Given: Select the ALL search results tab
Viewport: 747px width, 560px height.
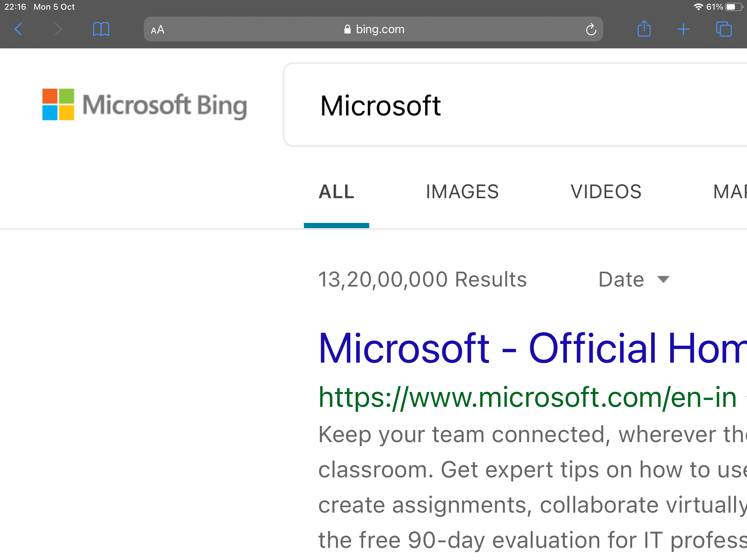Looking at the screenshot, I should [336, 191].
